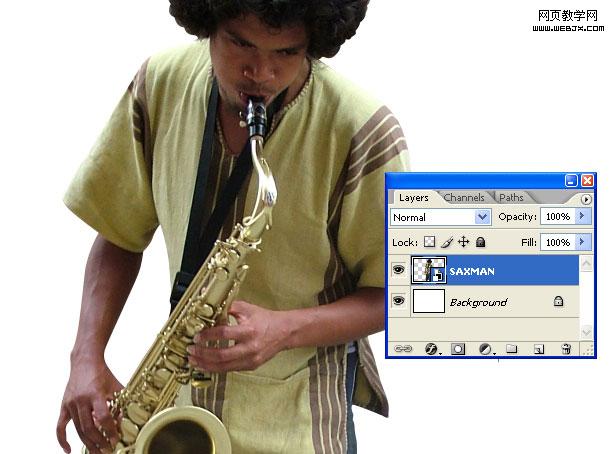Click the Delete layer trash icon
The width and height of the screenshot is (615, 454).
coord(566,349)
